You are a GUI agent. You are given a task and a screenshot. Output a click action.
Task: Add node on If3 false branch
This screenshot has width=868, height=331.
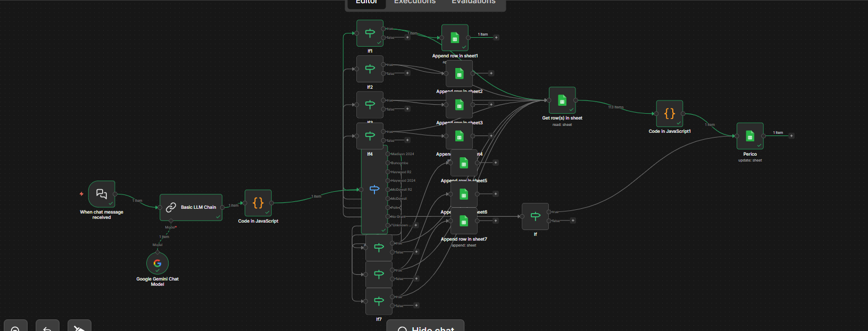(407, 109)
